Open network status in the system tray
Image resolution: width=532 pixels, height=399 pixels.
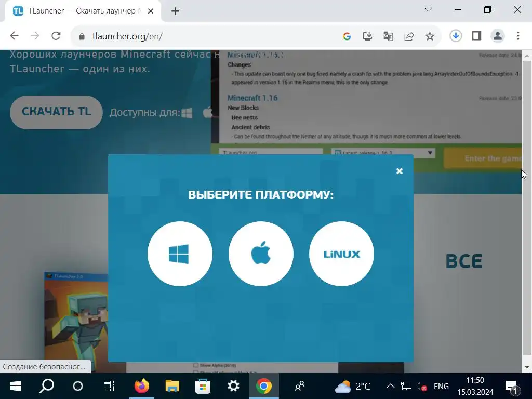tap(406, 386)
